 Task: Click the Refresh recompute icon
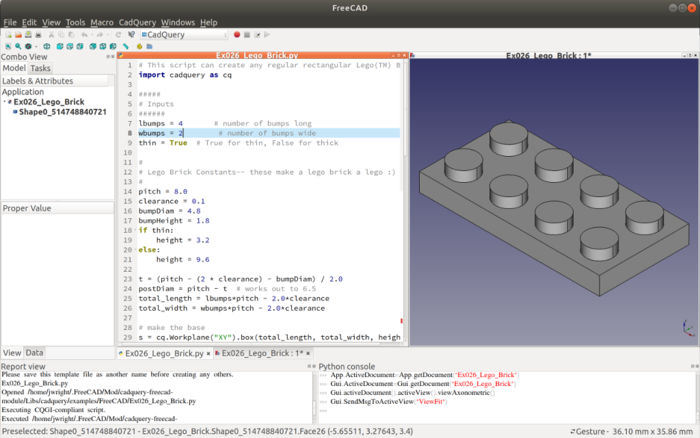coord(118,34)
